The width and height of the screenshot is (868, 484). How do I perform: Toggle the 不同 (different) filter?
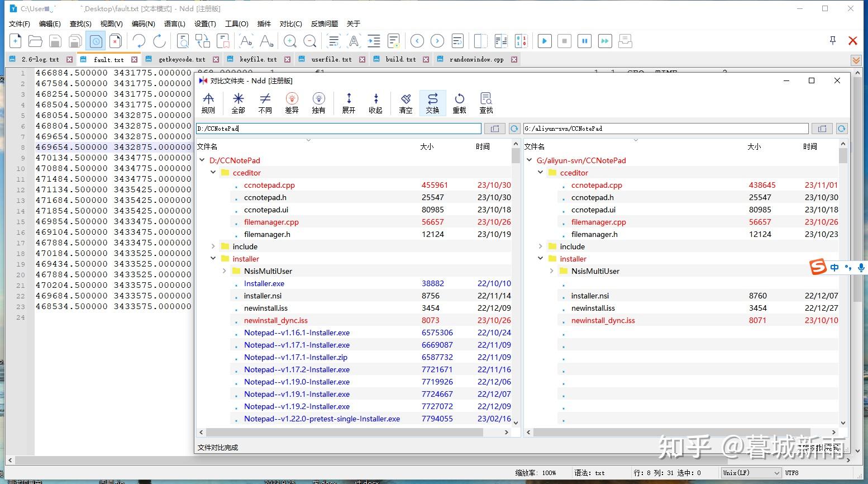pyautogui.click(x=265, y=103)
